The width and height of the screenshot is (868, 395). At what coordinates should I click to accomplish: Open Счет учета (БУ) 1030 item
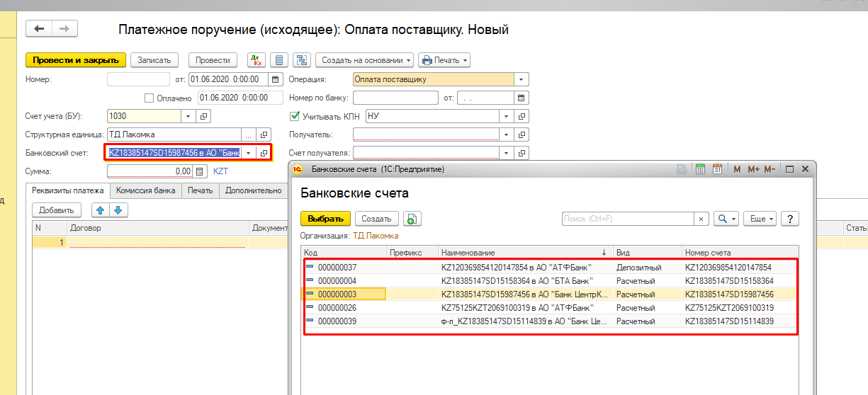[x=203, y=116]
